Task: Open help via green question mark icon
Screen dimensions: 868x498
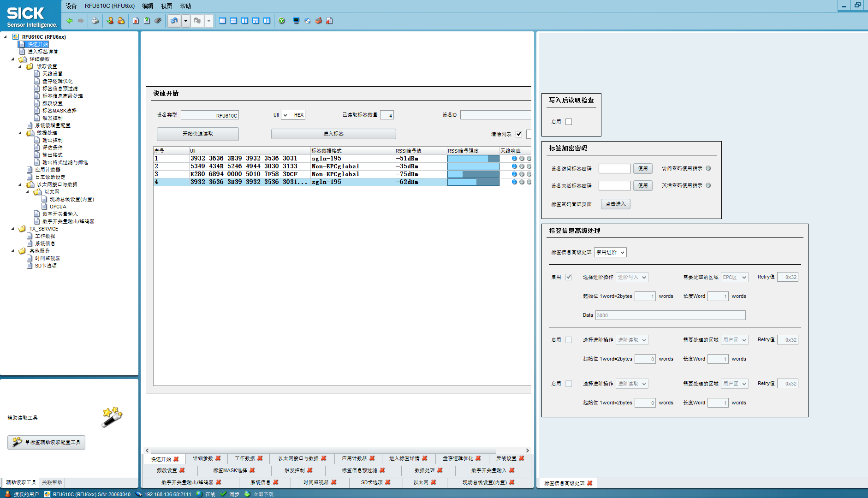Action: click(x=281, y=21)
